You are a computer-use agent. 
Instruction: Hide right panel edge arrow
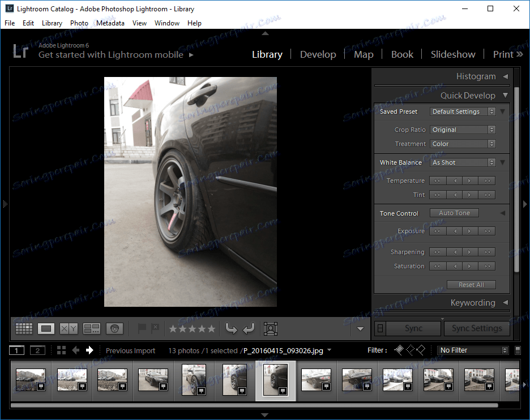pos(525,204)
